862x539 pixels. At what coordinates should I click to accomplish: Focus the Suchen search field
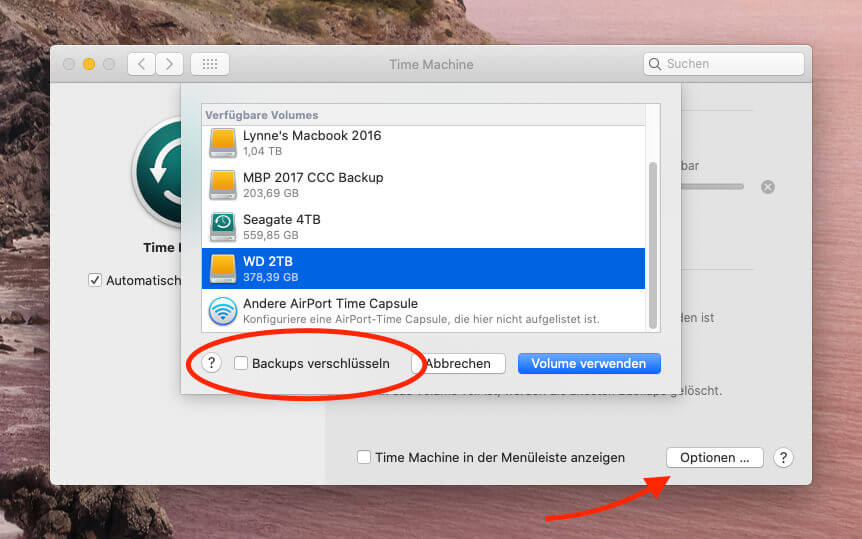[723, 64]
